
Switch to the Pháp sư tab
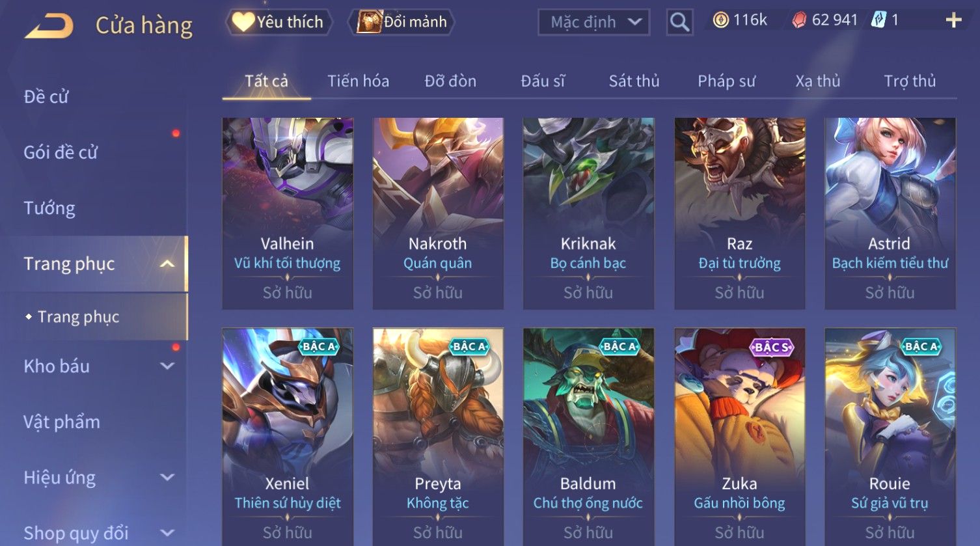[726, 81]
